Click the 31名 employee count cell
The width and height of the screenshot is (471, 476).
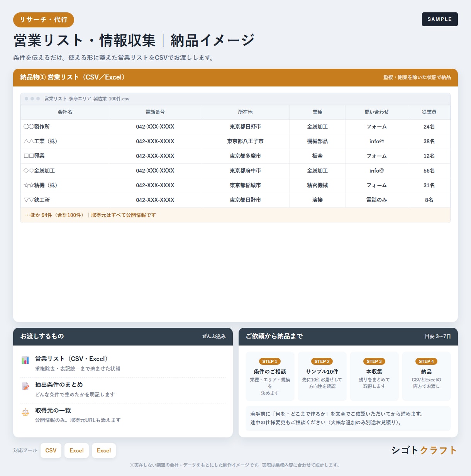[x=429, y=185]
